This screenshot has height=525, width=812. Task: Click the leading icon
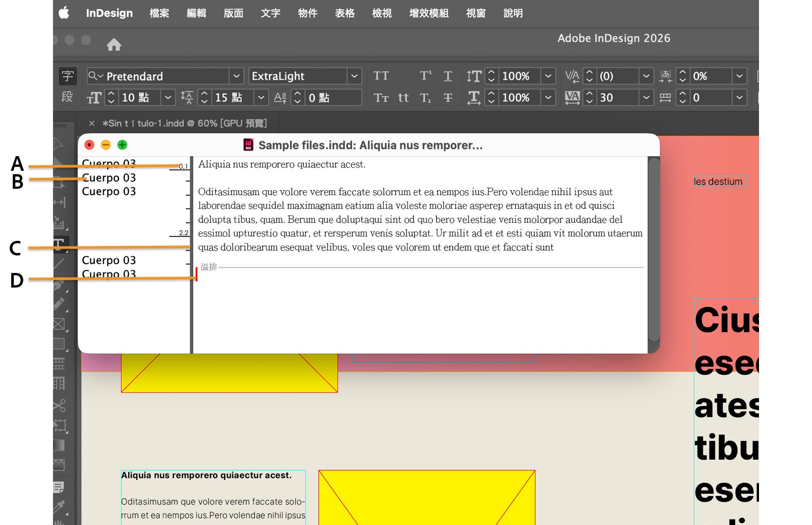[x=187, y=98]
